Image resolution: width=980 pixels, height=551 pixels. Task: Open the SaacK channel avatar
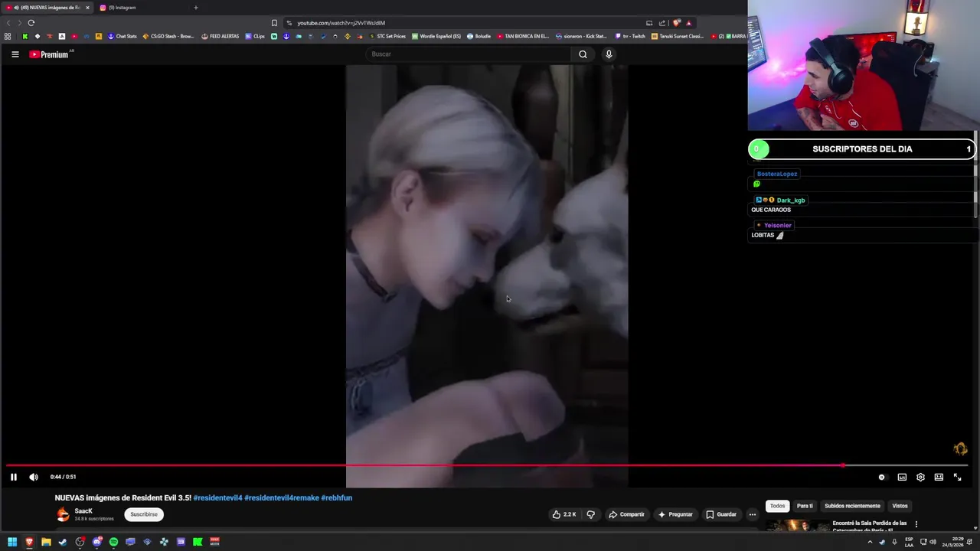point(63,514)
